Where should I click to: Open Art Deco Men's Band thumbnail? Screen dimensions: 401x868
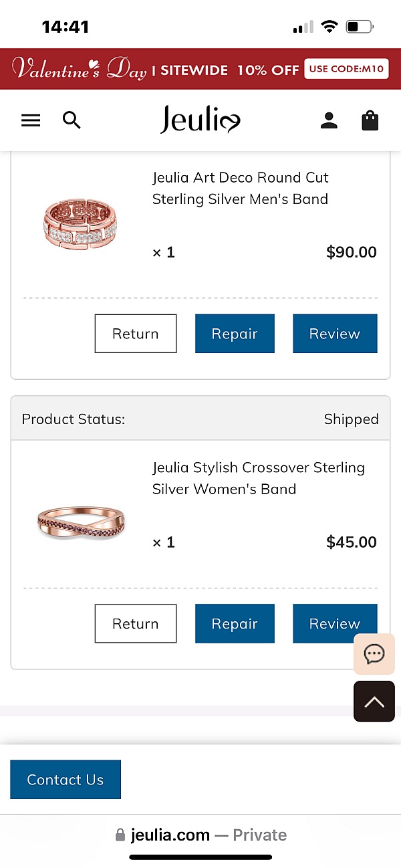pos(79,224)
